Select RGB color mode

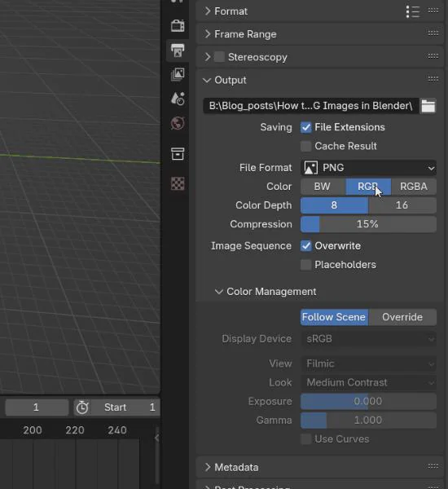pyautogui.click(x=368, y=187)
